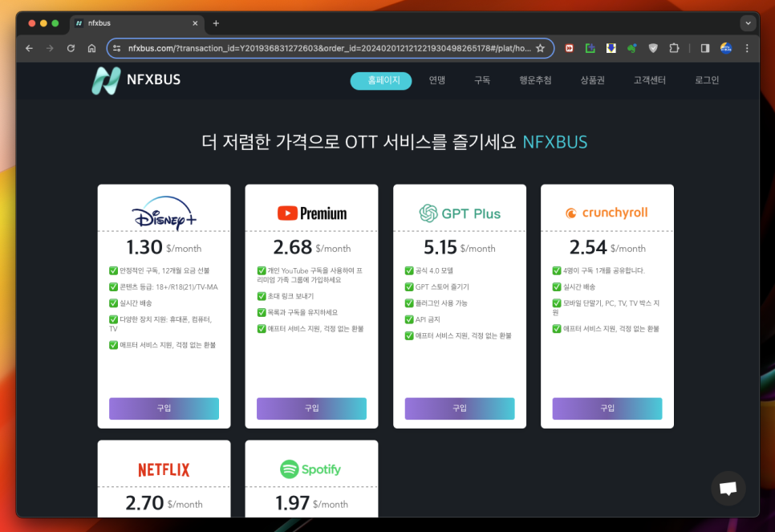Click the GPT Plus logo
This screenshot has width=775, height=532.
pyautogui.click(x=460, y=213)
